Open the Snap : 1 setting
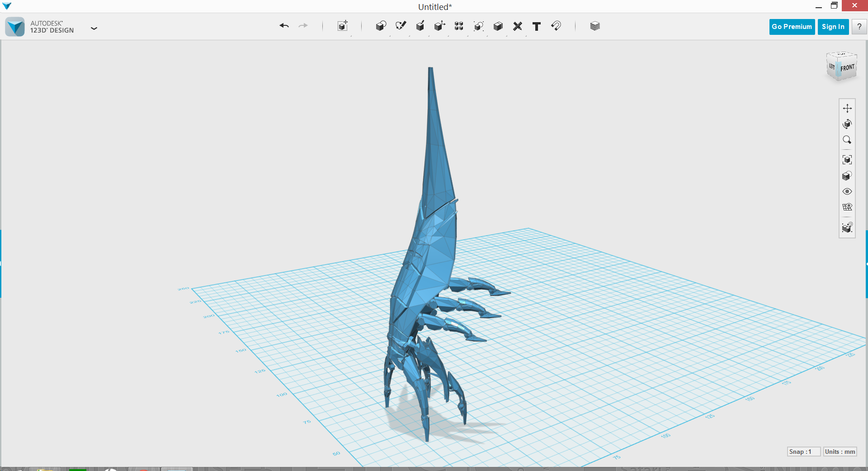The image size is (868, 471). 803,452
